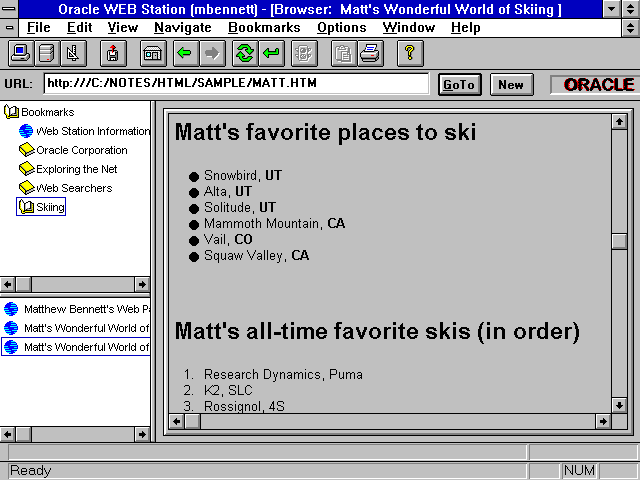The height and width of the screenshot is (480, 640).
Task: Open the Web Searchers bookmark folder
Action: click(27, 188)
